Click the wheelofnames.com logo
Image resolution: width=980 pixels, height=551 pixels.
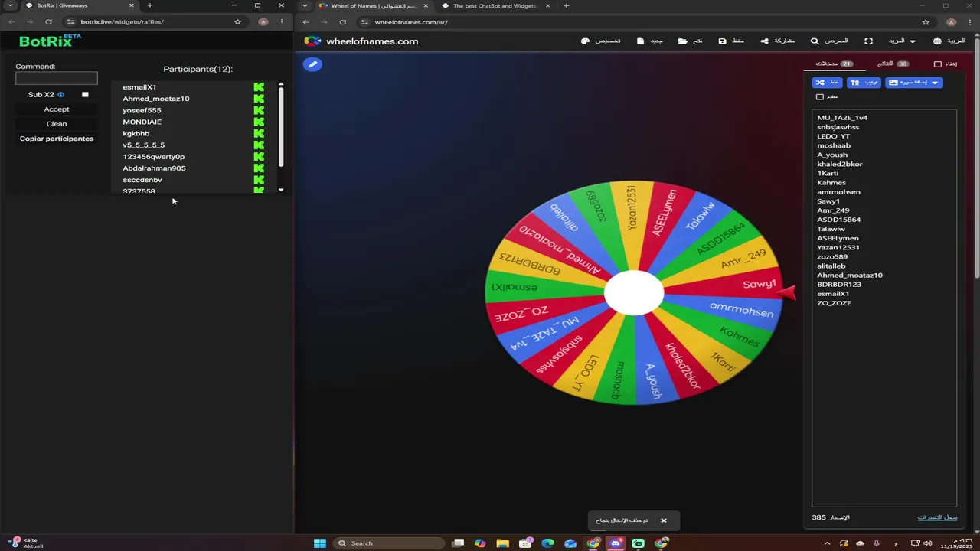point(361,41)
